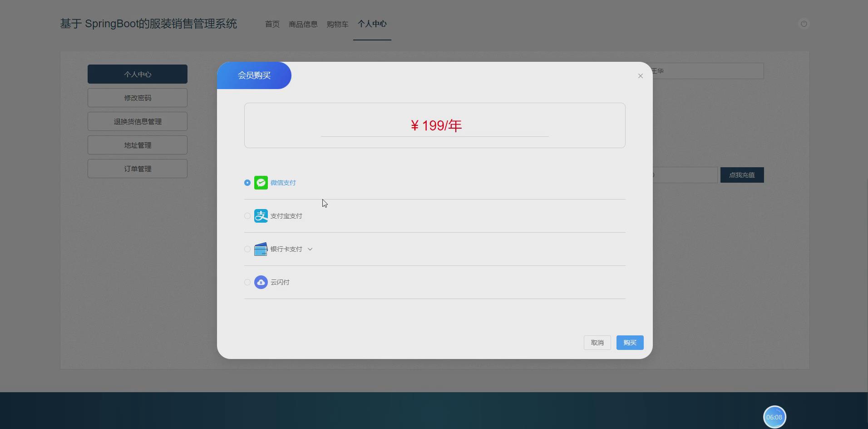The width and height of the screenshot is (868, 429).
Task: Select the 微信支付 radio button
Action: 247,183
